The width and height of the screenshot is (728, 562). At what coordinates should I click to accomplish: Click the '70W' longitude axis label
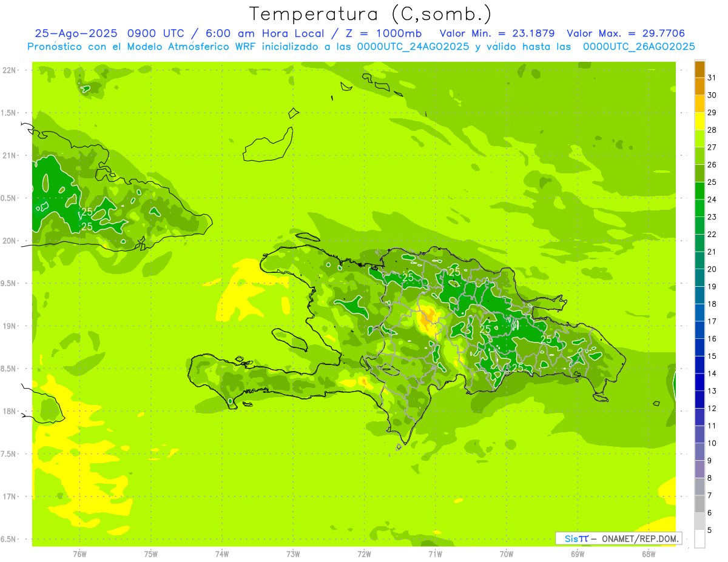click(507, 554)
